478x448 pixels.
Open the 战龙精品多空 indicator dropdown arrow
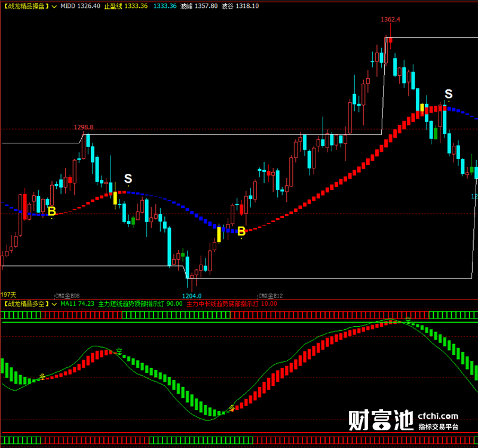(x=54, y=304)
